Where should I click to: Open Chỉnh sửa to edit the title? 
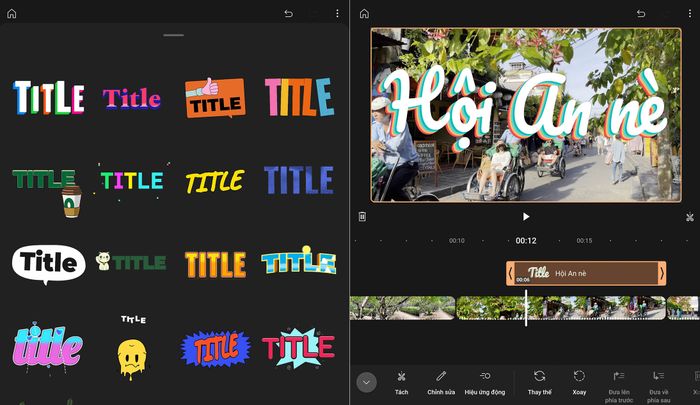[x=441, y=383]
